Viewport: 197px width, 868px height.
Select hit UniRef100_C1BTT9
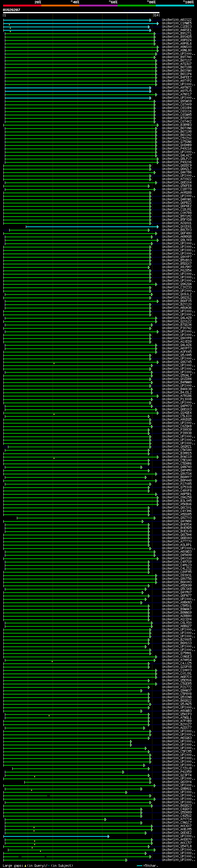(177, 189)
